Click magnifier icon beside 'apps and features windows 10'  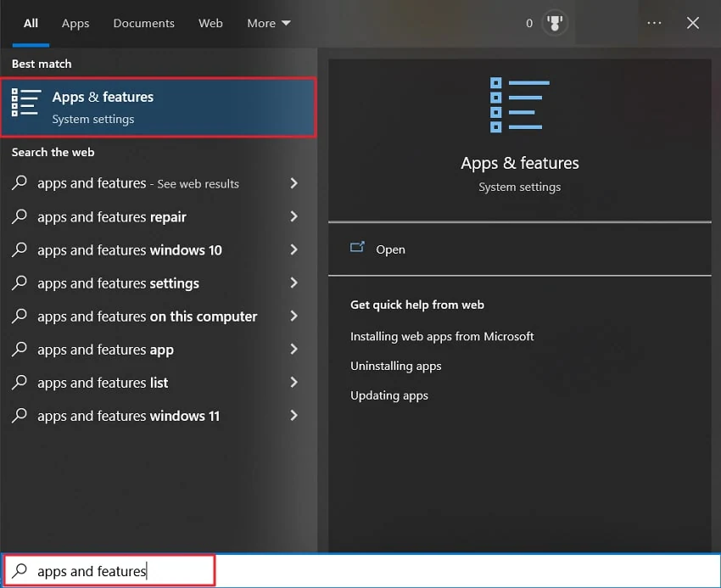(20, 249)
